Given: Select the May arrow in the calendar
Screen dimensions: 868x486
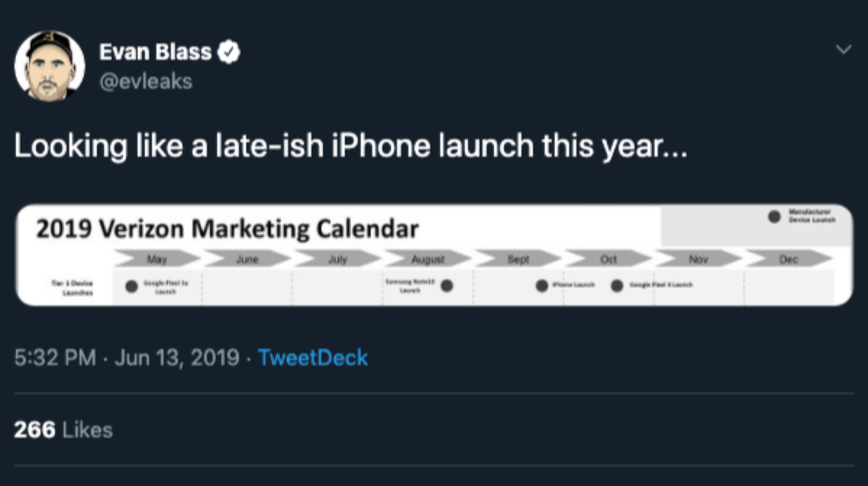Looking at the screenshot, I should click(157, 259).
